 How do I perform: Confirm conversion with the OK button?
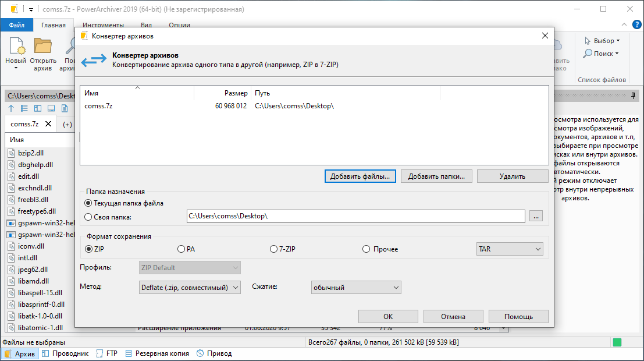click(388, 317)
